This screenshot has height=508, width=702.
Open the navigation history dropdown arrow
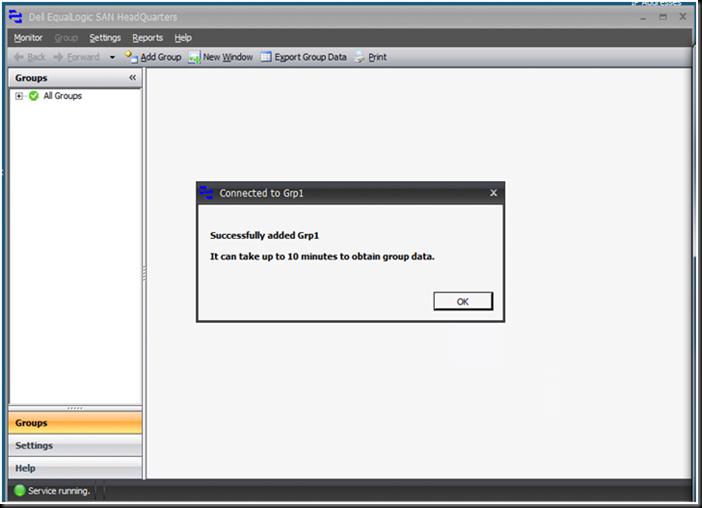click(112, 57)
